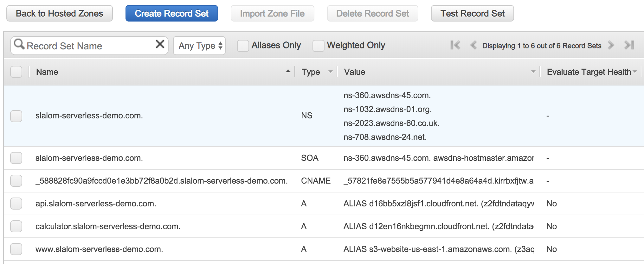
Task: Open the Type column dropdown arrow
Action: 330,72
